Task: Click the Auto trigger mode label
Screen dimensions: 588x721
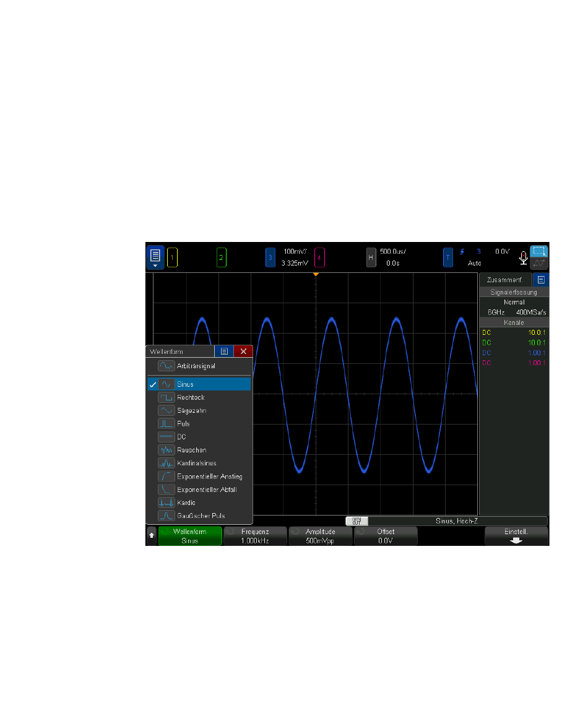Action: pos(475,264)
